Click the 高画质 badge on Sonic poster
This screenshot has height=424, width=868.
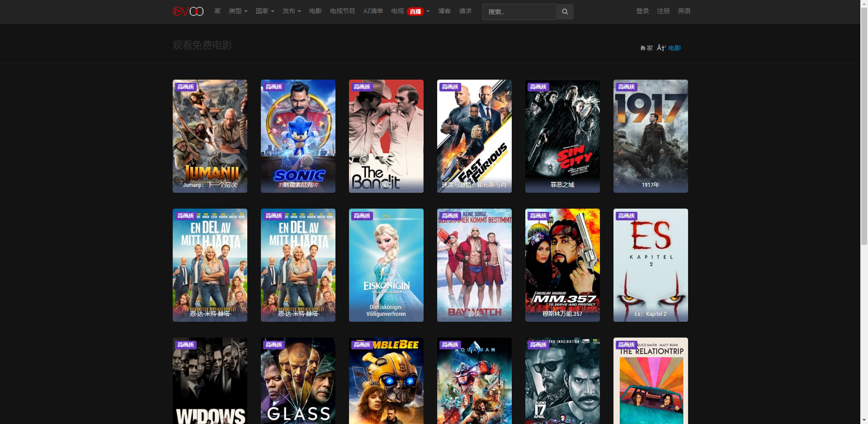274,87
